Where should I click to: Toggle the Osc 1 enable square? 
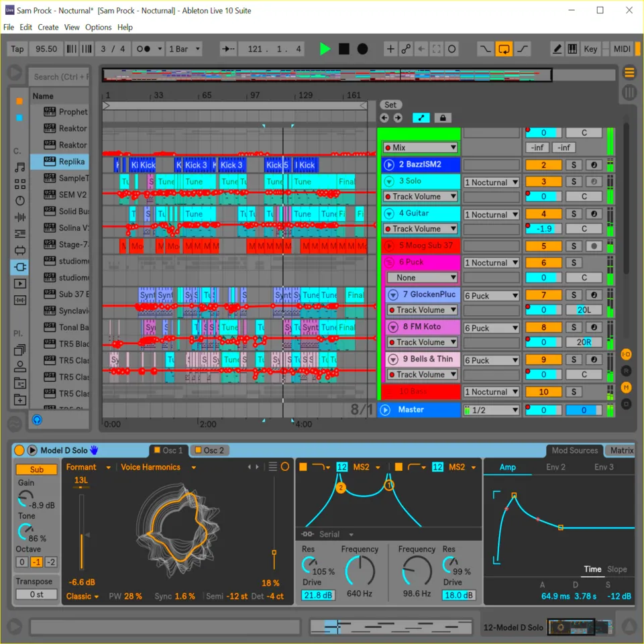coord(157,450)
